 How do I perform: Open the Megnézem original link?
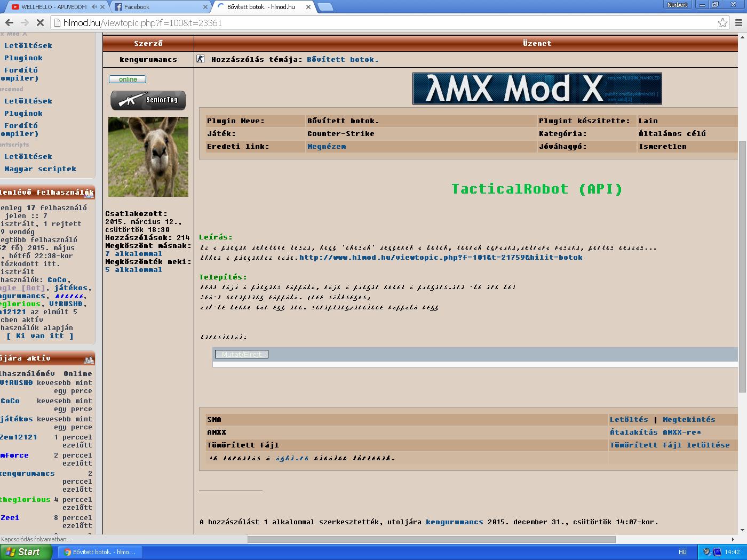(x=327, y=147)
